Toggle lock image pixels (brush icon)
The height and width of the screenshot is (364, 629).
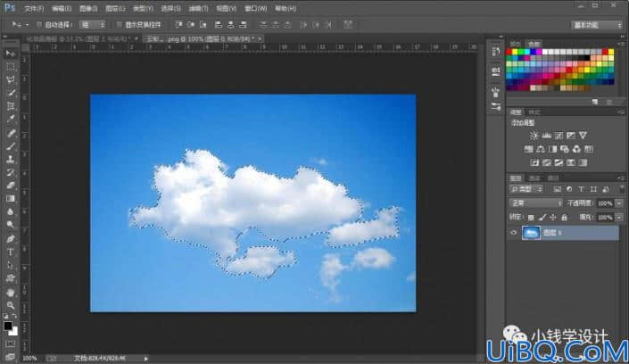click(x=542, y=217)
